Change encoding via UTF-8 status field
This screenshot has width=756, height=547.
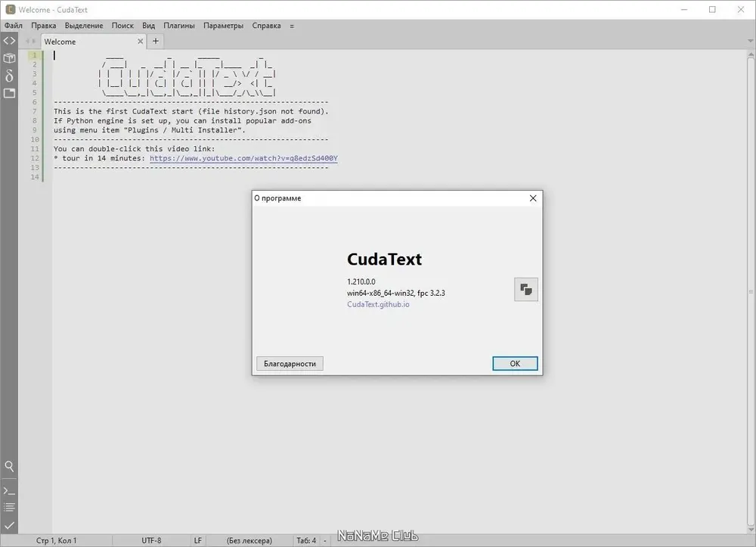coord(151,541)
